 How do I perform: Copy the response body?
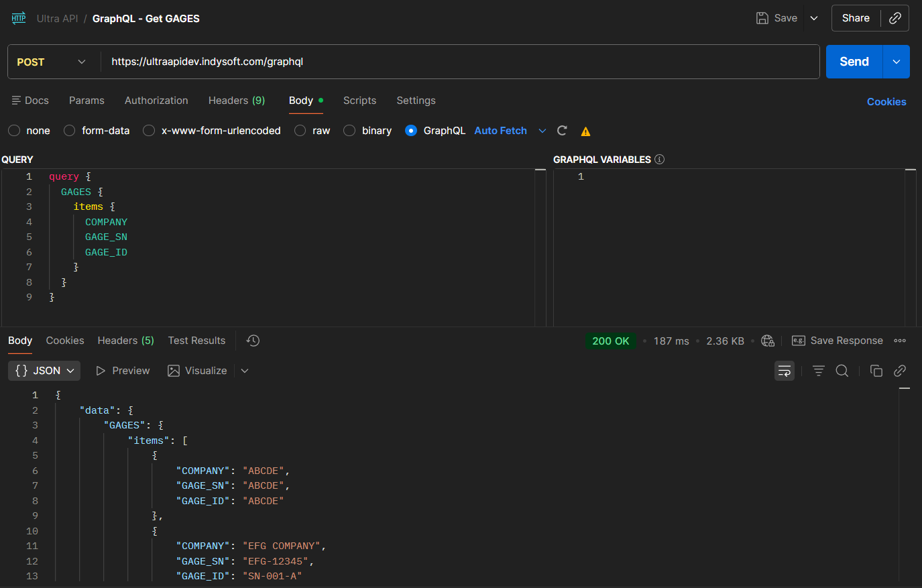[x=876, y=371]
